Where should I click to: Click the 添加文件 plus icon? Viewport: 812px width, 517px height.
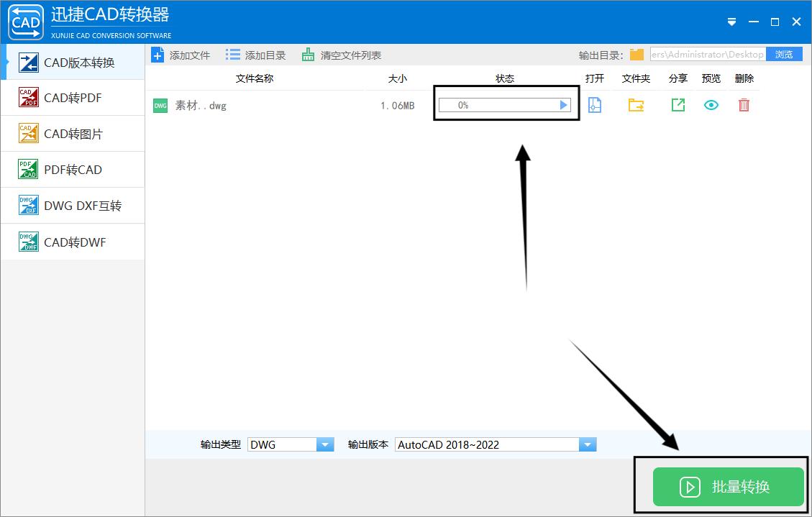pyautogui.click(x=158, y=55)
